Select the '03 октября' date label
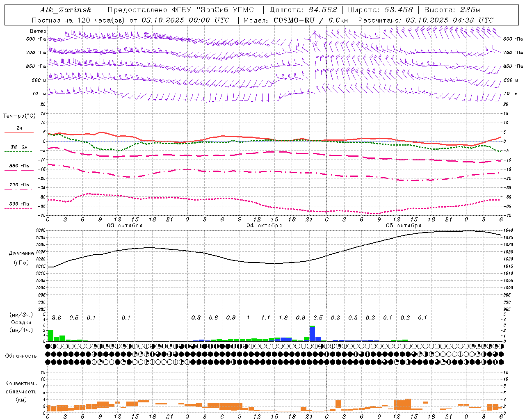 pyautogui.click(x=125, y=226)
